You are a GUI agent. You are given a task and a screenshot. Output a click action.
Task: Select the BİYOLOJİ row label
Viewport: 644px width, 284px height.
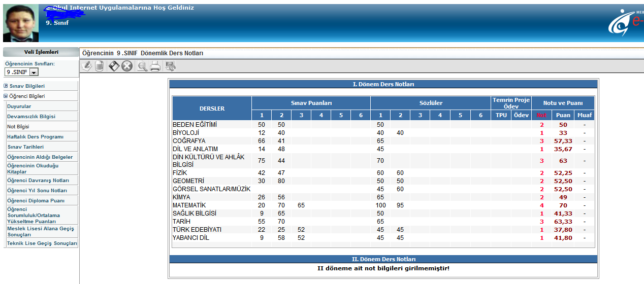pos(187,132)
